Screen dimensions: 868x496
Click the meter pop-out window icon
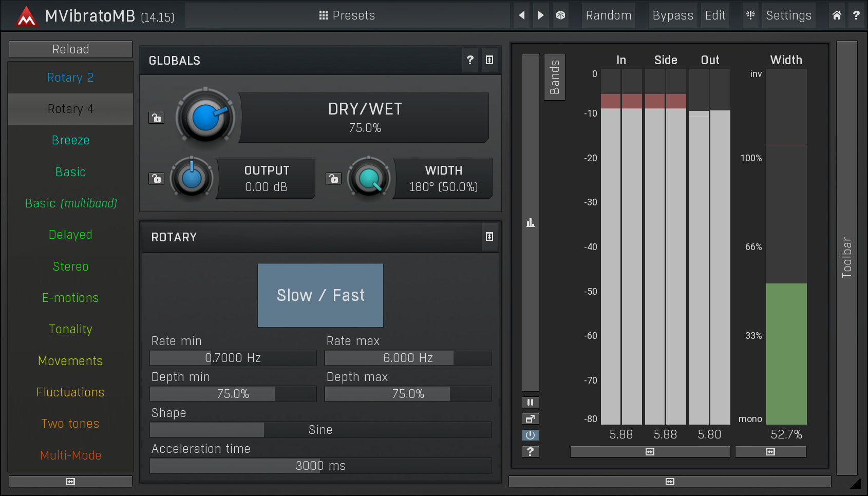click(530, 418)
